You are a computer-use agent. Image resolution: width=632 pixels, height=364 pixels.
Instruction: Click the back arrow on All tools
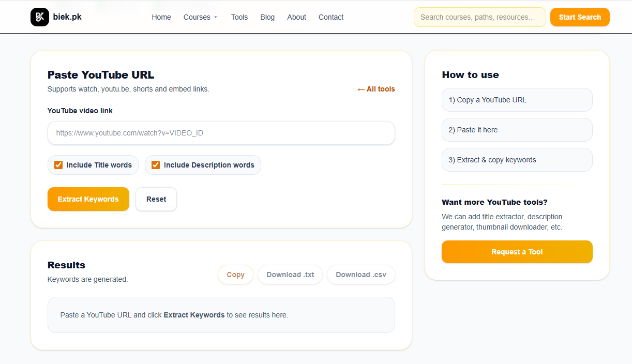[x=362, y=89]
